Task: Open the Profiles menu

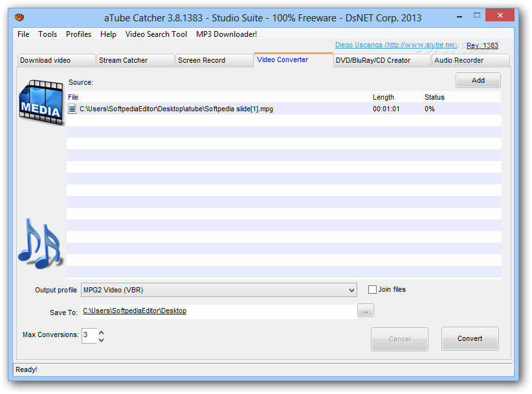Action: (x=79, y=34)
